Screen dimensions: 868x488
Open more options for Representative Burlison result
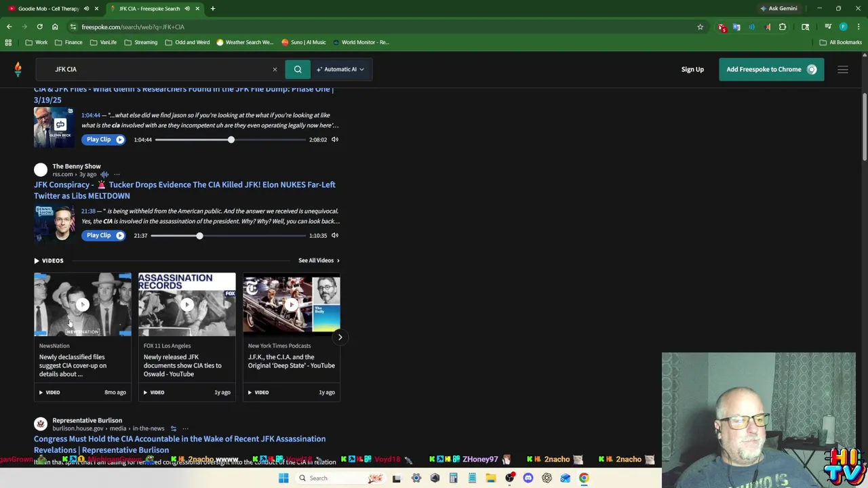185,428
